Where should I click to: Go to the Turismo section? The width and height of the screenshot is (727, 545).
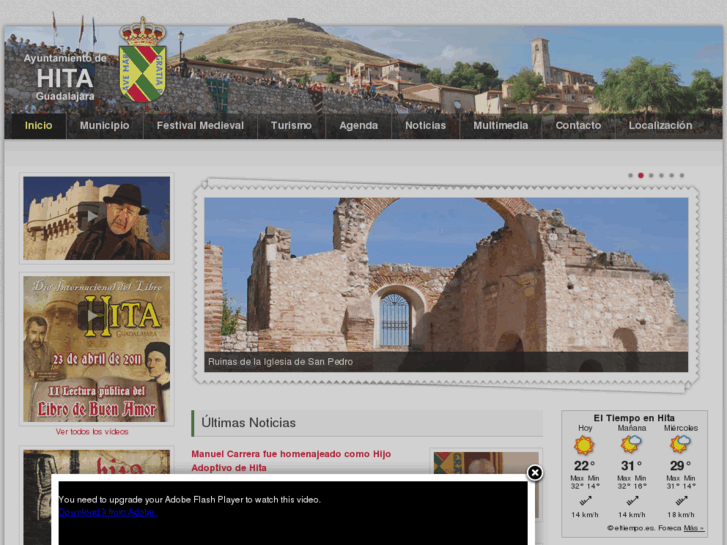291,125
